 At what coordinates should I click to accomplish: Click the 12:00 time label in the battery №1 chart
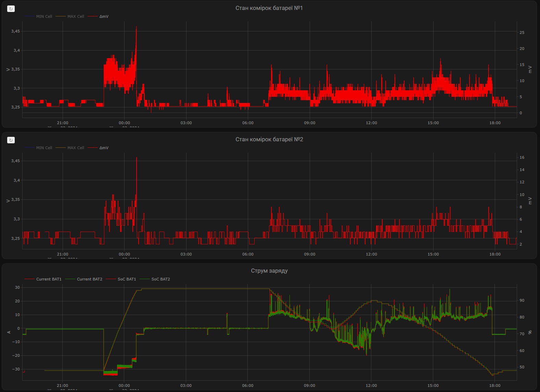371,123
